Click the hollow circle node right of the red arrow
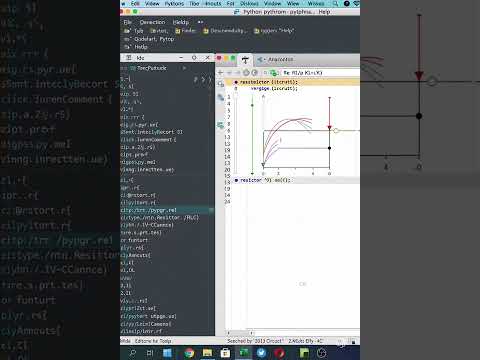The image size is (480, 360). 336,131
